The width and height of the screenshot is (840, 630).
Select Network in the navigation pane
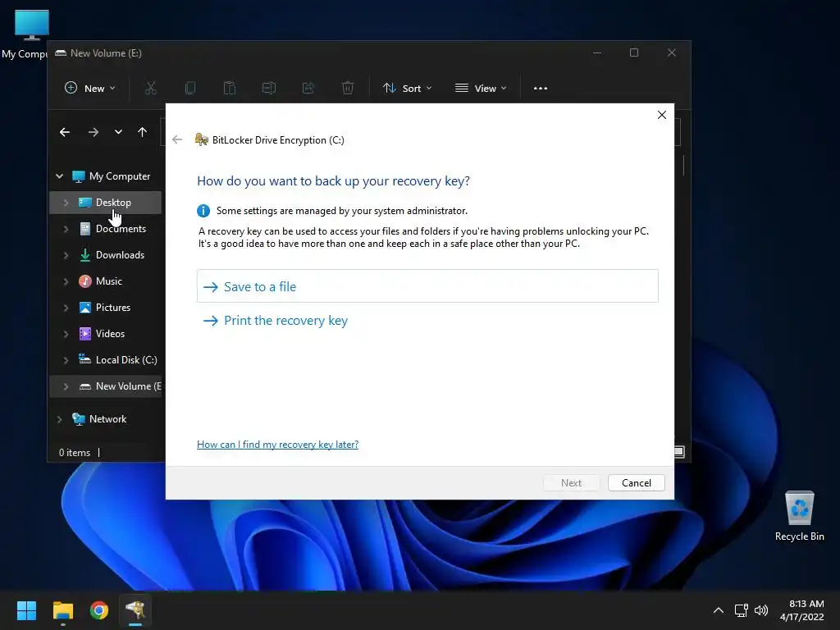click(x=107, y=419)
